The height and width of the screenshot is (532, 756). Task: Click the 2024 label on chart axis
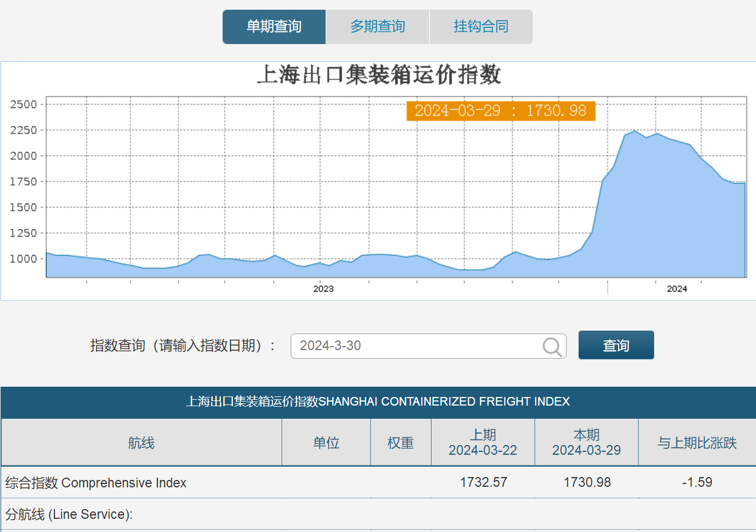click(x=678, y=289)
